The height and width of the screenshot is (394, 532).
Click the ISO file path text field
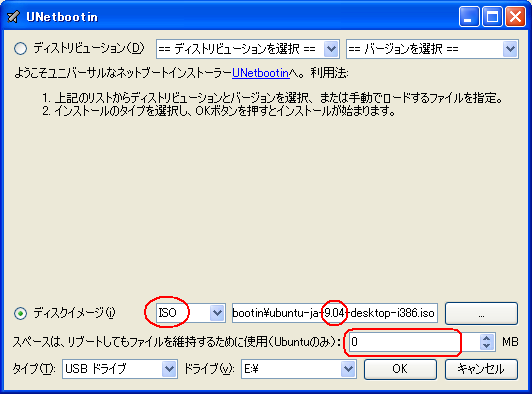[x=335, y=313]
